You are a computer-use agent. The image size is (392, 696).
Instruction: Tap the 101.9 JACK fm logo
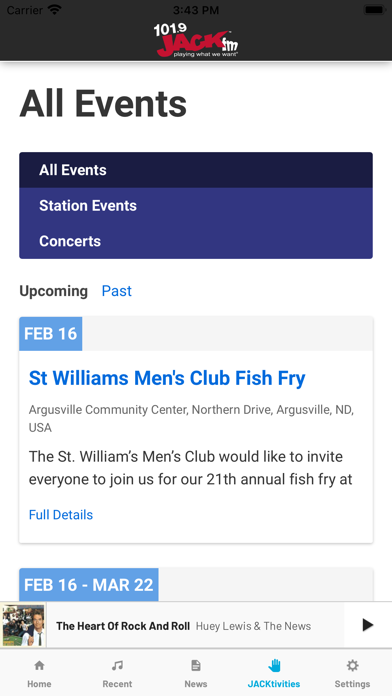pos(196,40)
